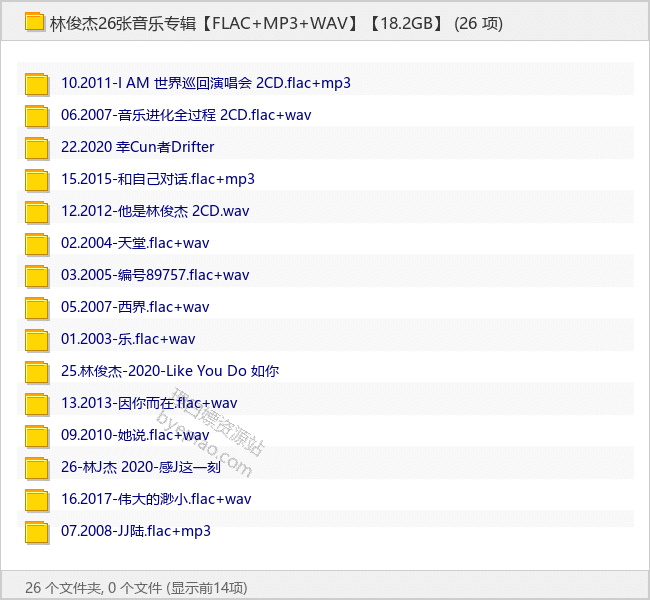
Task: Click folder icon beside 15.2015-和自己对话
Action: (x=36, y=180)
